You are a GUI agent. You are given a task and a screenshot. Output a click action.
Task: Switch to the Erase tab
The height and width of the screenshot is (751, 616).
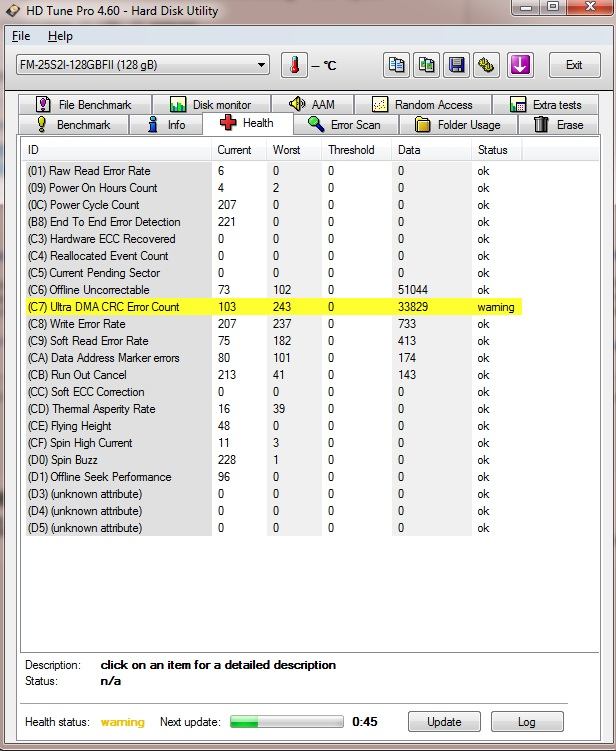click(559, 125)
